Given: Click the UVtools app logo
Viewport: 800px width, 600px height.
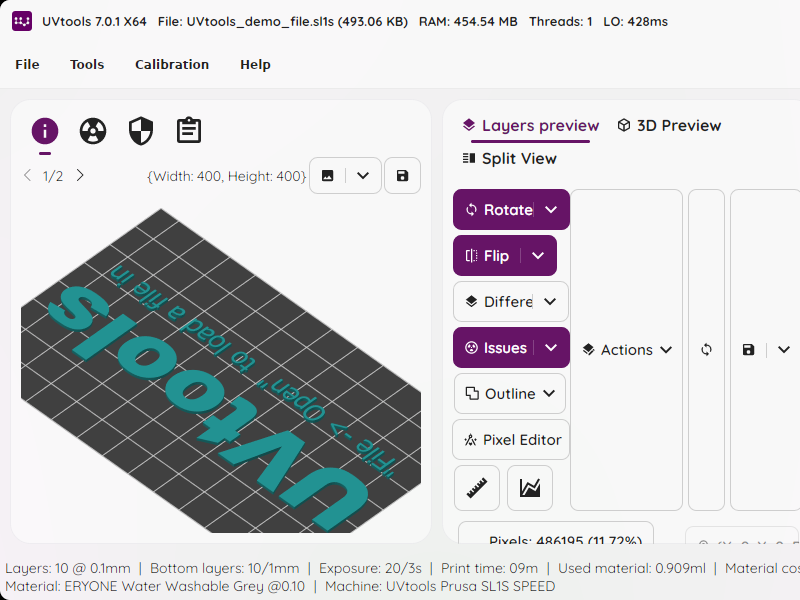Looking at the screenshot, I should [22, 21].
